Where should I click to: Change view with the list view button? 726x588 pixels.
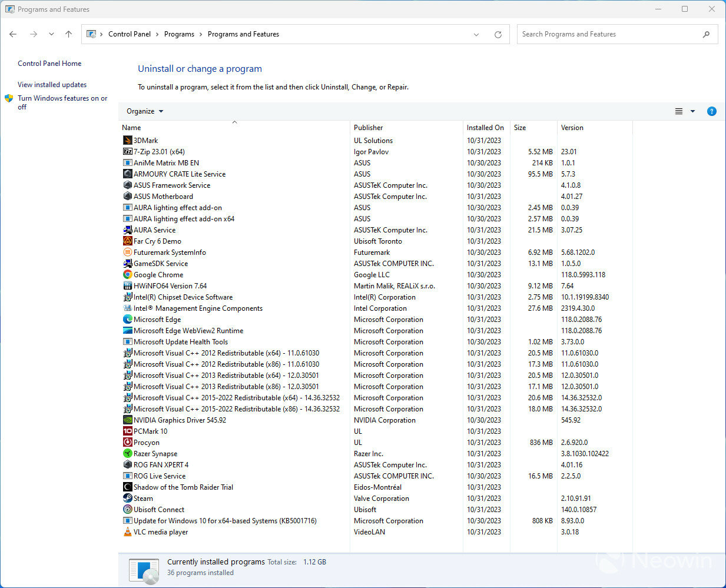click(679, 111)
